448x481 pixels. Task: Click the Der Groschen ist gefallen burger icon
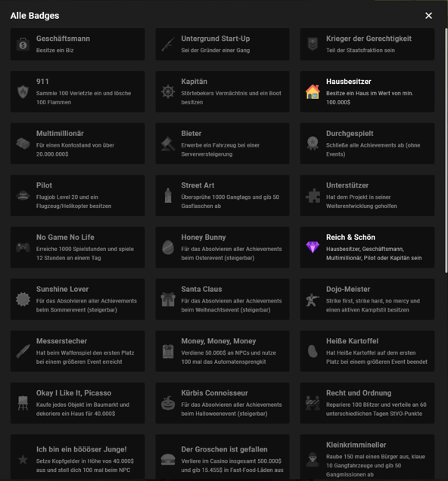point(168,460)
